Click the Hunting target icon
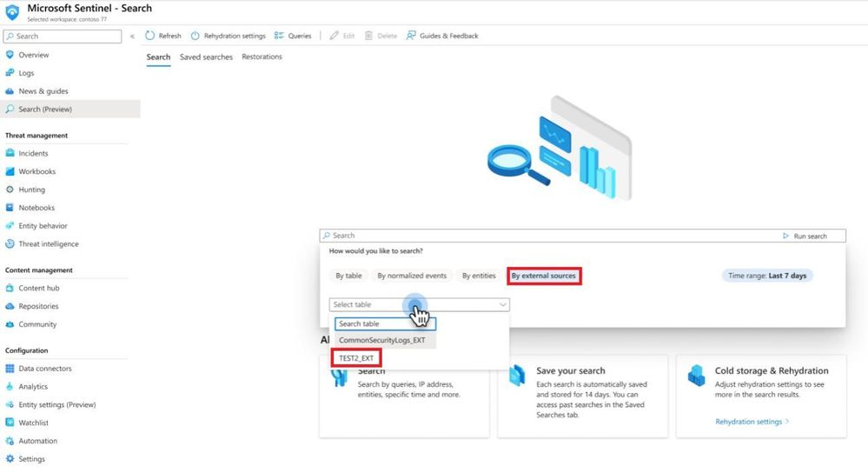Image resolution: width=868 pixels, height=473 pixels. pos(10,190)
